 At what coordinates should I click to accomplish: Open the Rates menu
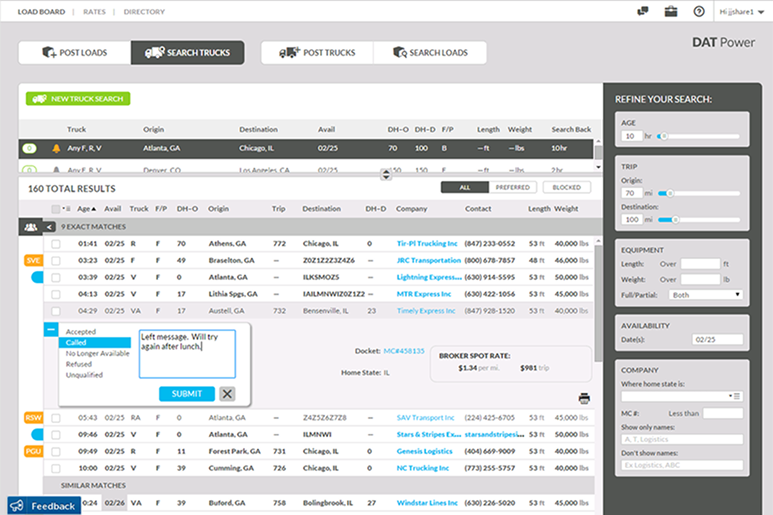[x=94, y=12]
